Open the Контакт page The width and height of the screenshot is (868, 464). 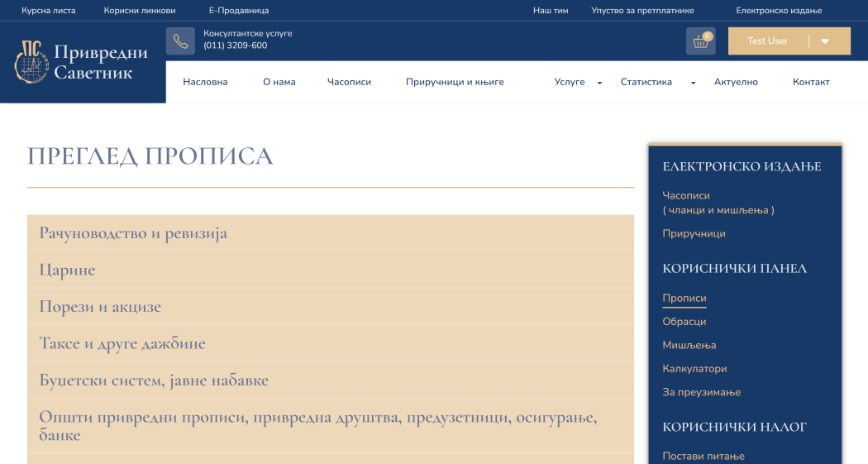coord(810,82)
